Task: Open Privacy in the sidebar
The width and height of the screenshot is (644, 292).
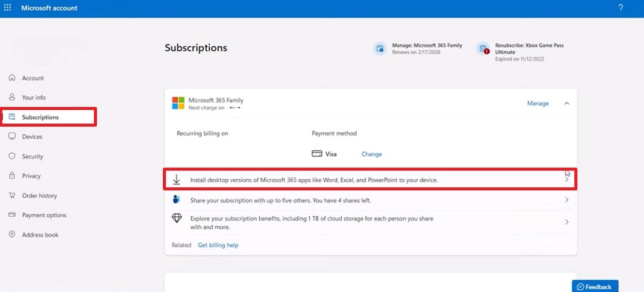Action: coord(31,176)
